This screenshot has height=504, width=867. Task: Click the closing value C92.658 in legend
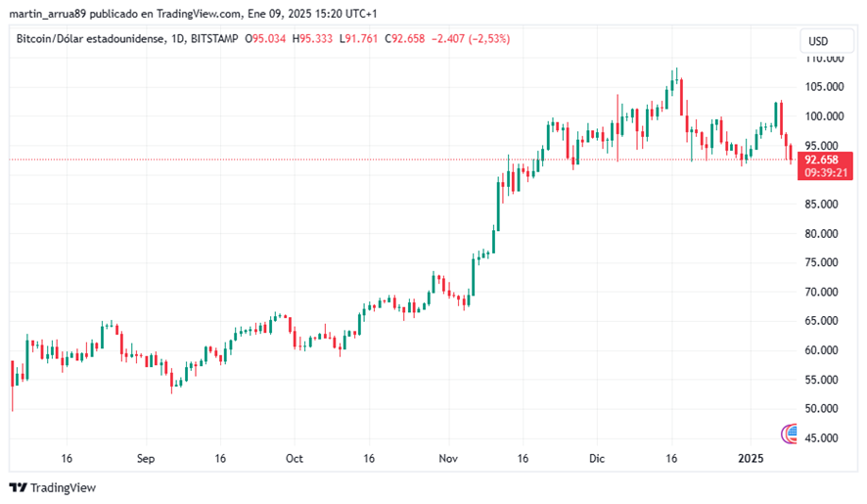[x=405, y=39]
